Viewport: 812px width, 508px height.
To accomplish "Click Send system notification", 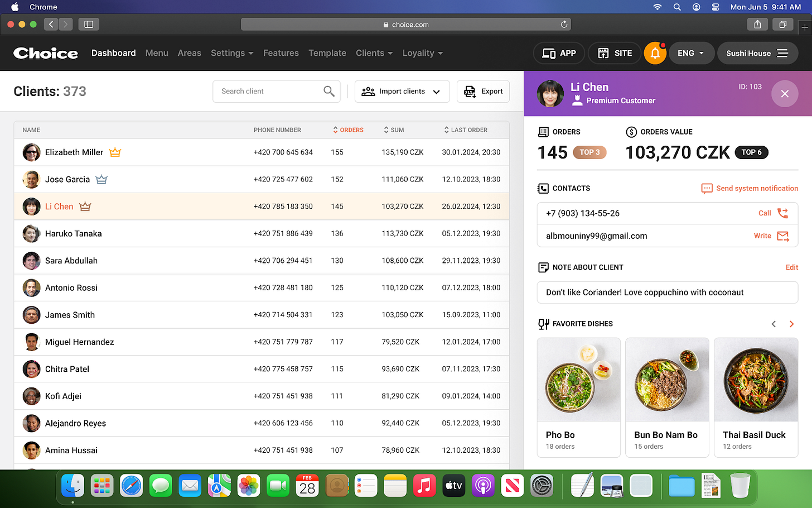I will (x=750, y=189).
